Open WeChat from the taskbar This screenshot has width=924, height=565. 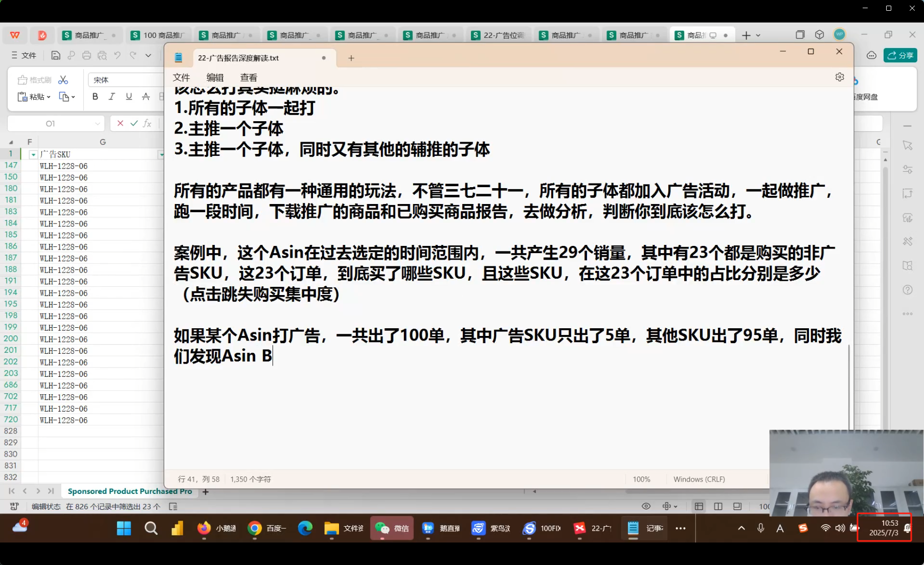pyautogui.click(x=392, y=528)
